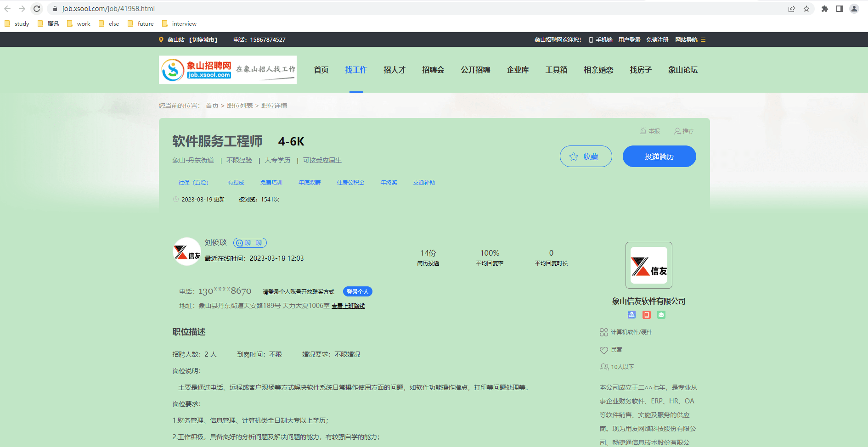Open the 'future' bookmark folder
This screenshot has width=868, height=447.
pyautogui.click(x=141, y=23)
